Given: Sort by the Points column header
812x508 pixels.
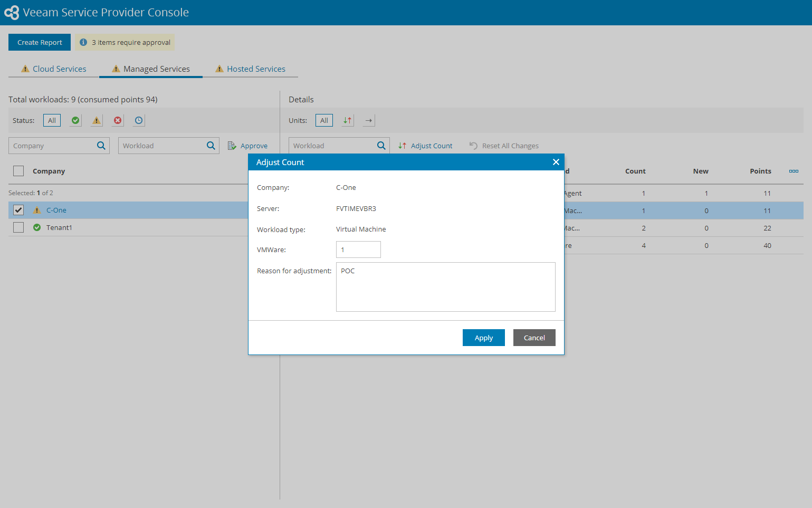Looking at the screenshot, I should 760,171.
